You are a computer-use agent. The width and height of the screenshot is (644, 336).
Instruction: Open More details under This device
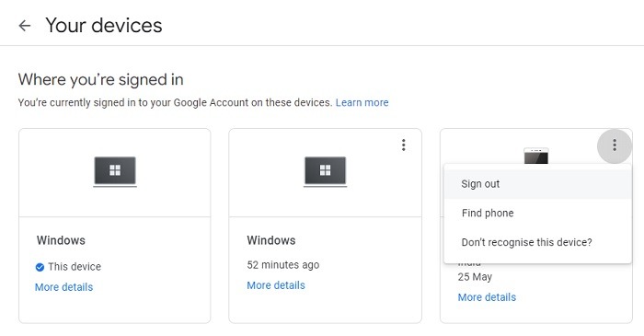[x=64, y=287]
